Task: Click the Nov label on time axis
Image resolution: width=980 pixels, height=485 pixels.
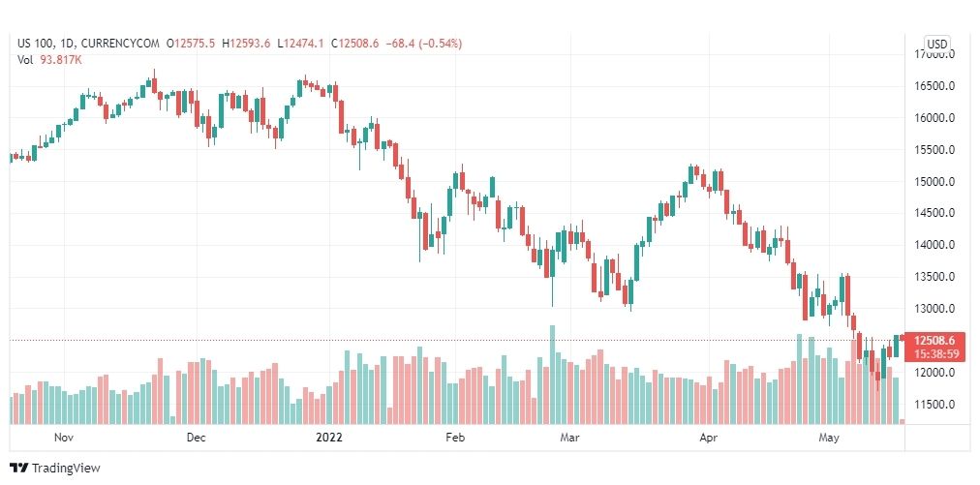Action: click(64, 438)
